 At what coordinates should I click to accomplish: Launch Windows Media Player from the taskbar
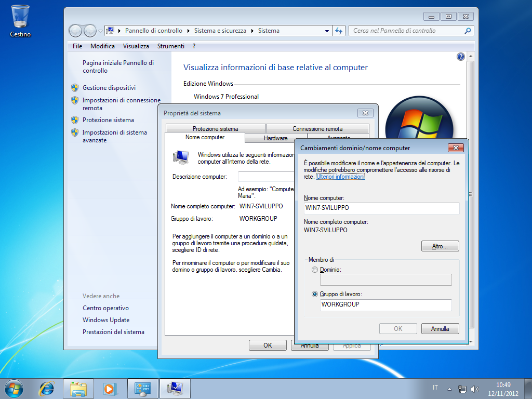point(111,388)
